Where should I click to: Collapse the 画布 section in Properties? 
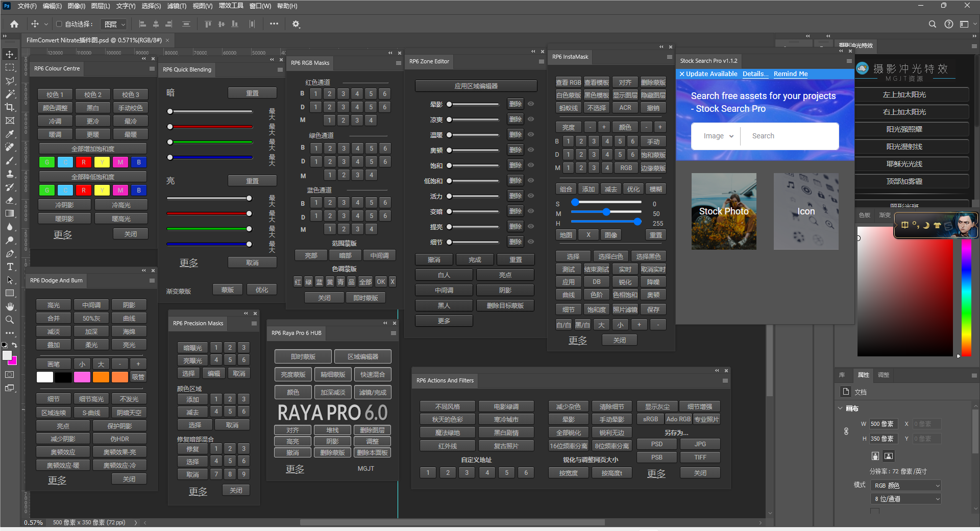(x=841, y=408)
